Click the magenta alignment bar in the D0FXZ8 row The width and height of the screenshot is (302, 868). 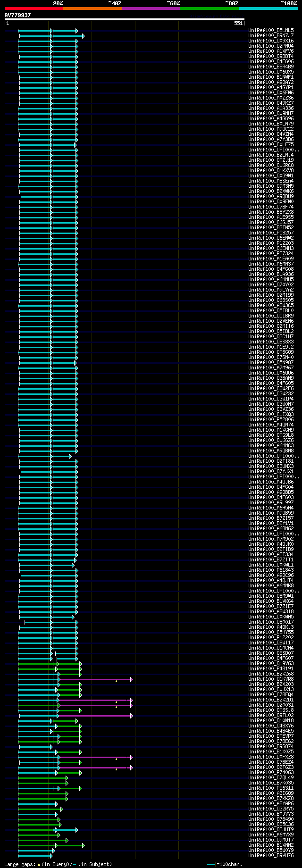pos(95,757)
